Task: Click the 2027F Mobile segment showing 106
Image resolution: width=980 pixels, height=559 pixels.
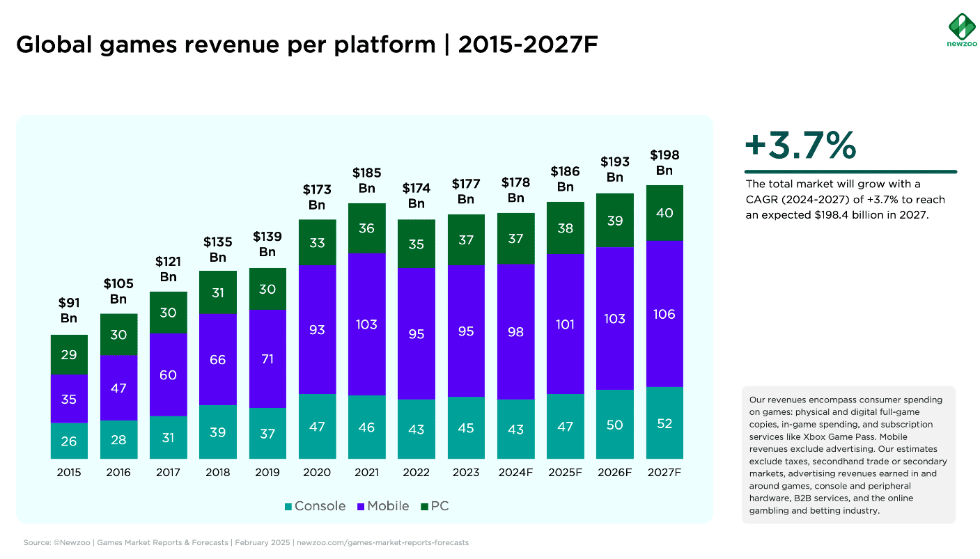Action: click(x=664, y=314)
